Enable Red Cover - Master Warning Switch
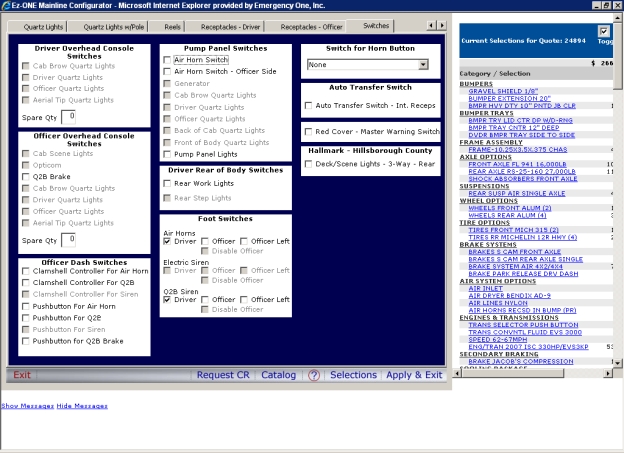This screenshot has height=453, width=624. tap(308, 132)
